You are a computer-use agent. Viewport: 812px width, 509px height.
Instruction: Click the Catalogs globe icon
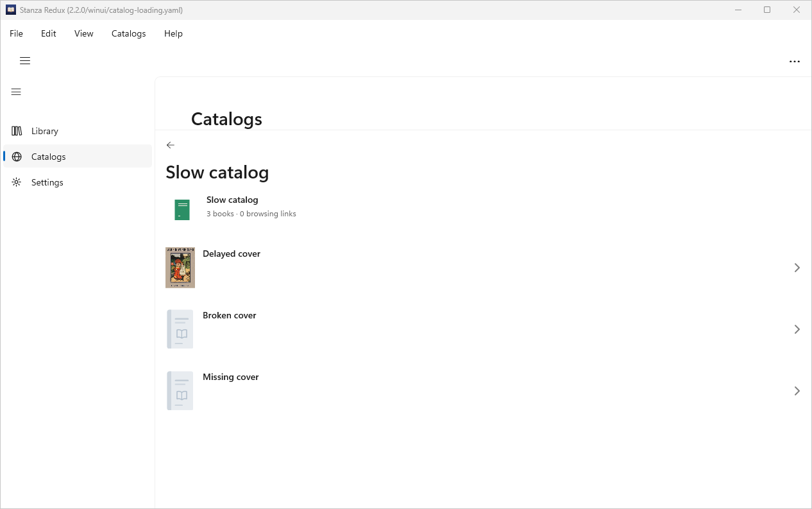coord(17,157)
